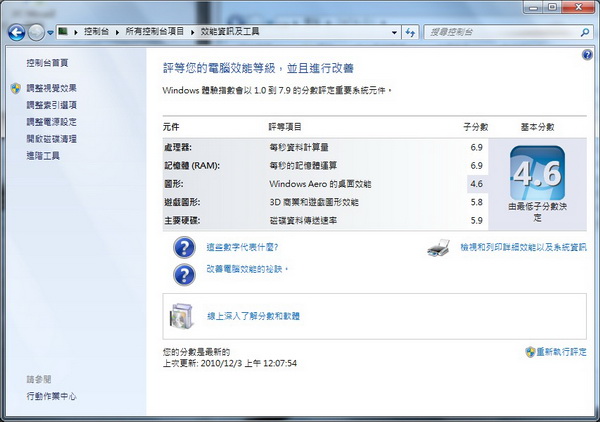Click the 搜尋控制台 search field
The image size is (600, 422).
pos(502,33)
